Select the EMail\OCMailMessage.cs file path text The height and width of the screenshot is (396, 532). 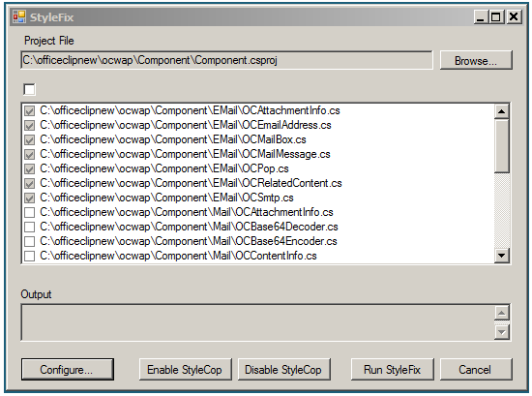pos(185,154)
